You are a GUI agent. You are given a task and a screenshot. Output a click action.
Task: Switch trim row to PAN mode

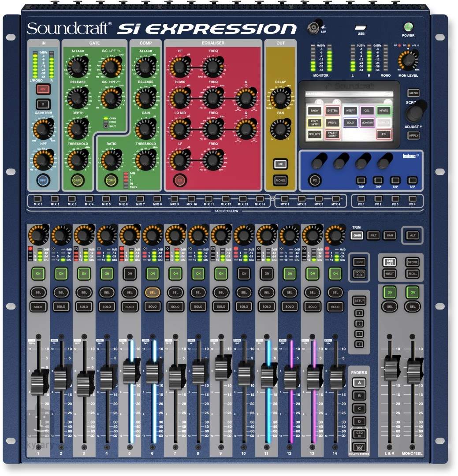click(x=389, y=236)
